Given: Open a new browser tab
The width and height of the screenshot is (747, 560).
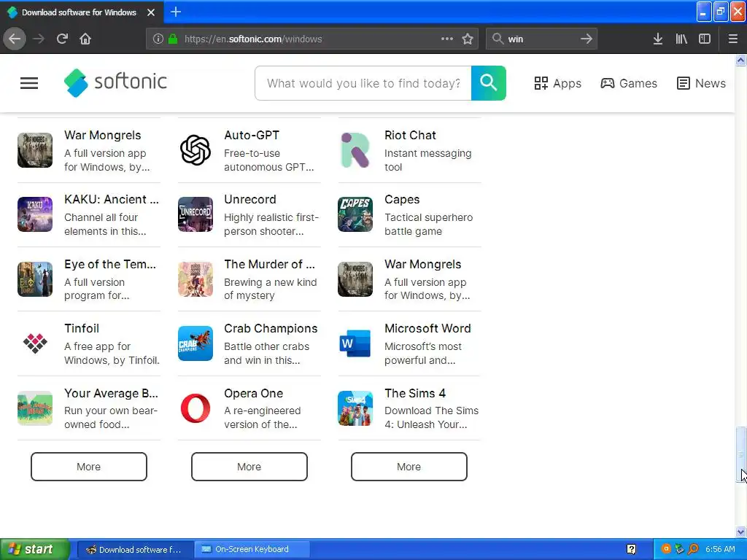Looking at the screenshot, I should point(176,12).
